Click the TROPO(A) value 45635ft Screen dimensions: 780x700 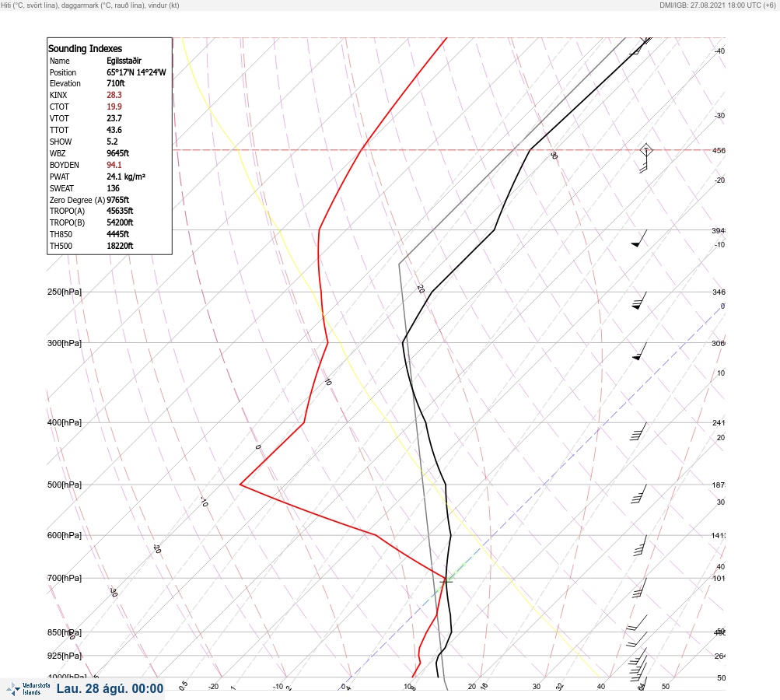pos(120,211)
